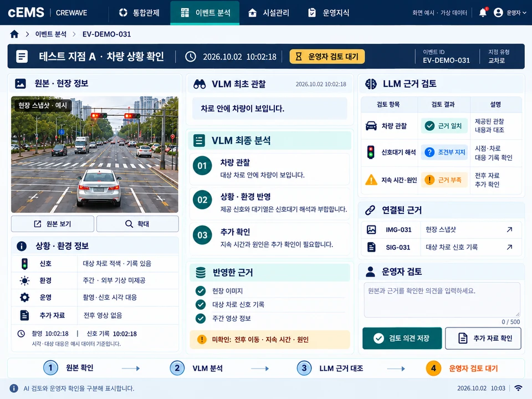Click the person icon of 운영자 검토
This screenshot has width=532, height=399.
pyautogui.click(x=371, y=272)
